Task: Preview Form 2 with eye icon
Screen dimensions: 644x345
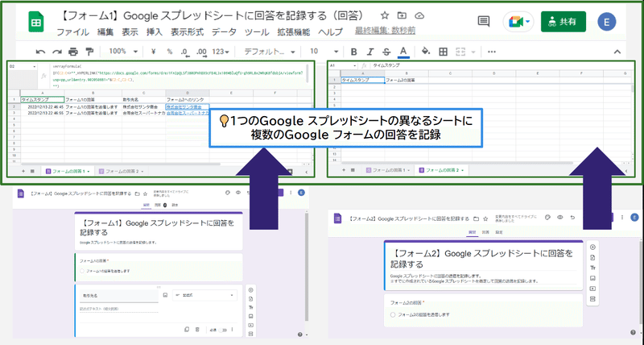Action: click(559, 218)
